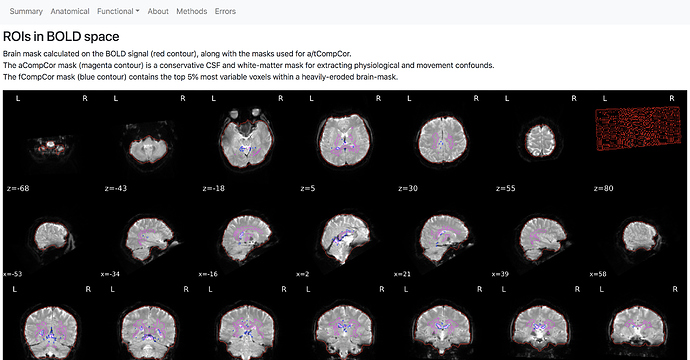
Task: View the Errors section
Action: click(225, 11)
